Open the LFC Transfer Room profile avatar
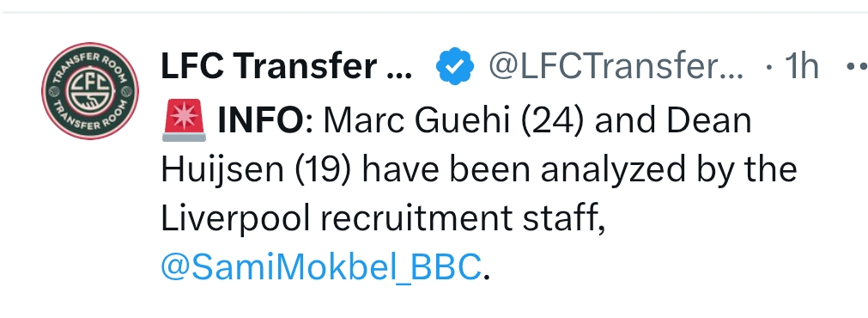The width and height of the screenshot is (868, 318). coord(90,91)
